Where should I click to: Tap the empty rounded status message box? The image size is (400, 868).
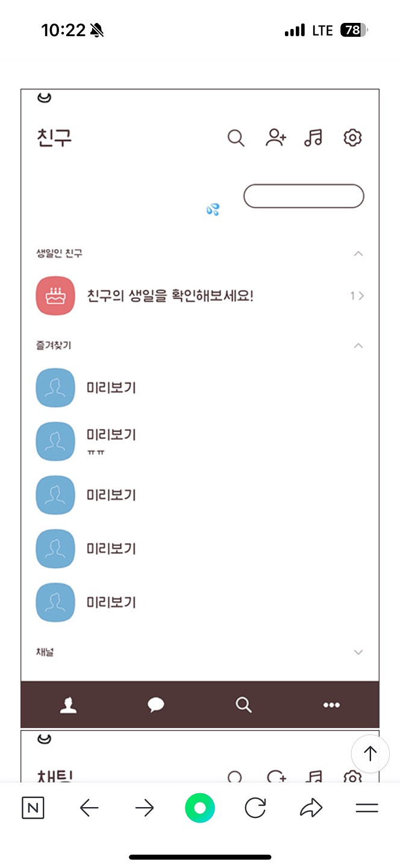tap(304, 197)
